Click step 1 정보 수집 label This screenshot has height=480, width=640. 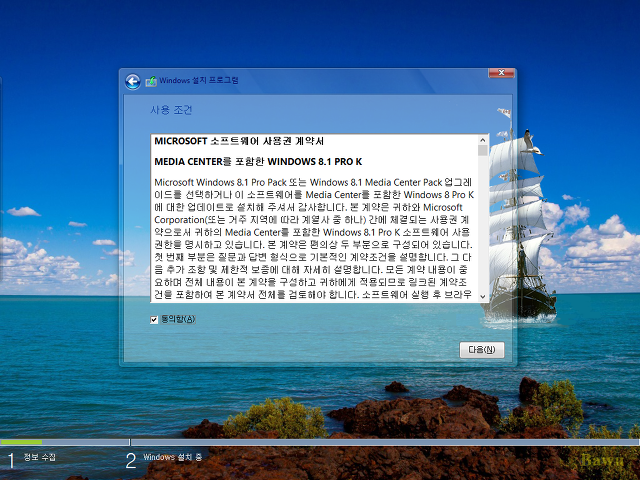[40, 457]
